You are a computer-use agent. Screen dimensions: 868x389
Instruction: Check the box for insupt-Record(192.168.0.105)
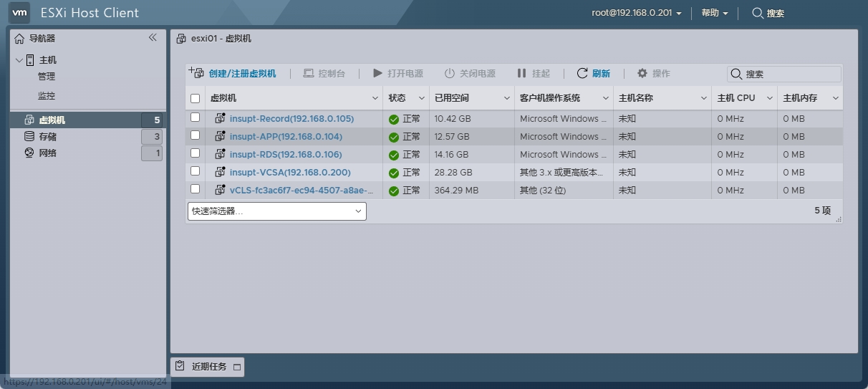[x=195, y=117]
